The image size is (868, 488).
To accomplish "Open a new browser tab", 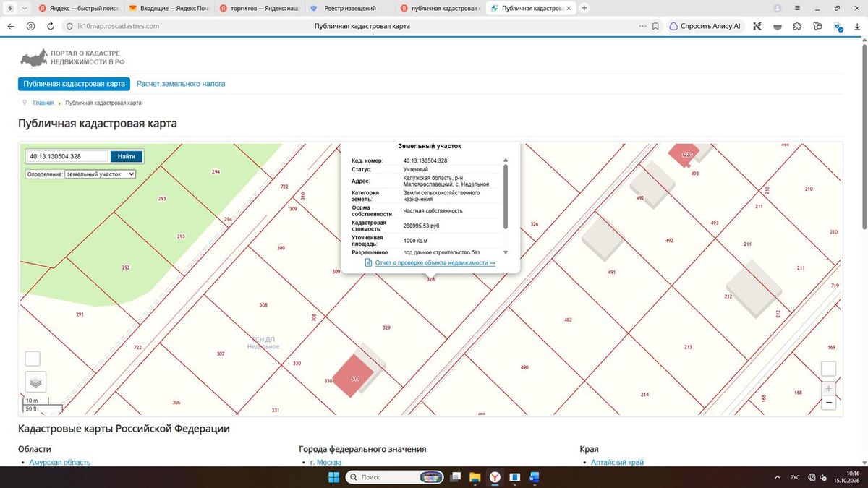I will pos(584,8).
